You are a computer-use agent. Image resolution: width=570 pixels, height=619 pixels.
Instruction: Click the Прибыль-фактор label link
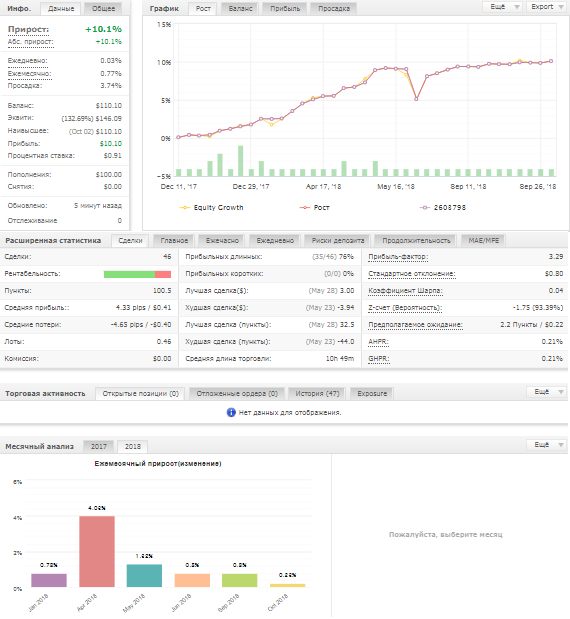[398, 257]
